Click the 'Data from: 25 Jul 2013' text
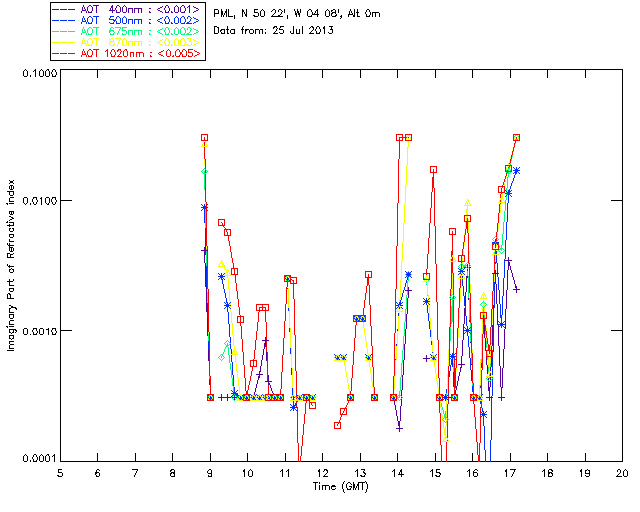The image size is (640, 512). click(x=273, y=31)
